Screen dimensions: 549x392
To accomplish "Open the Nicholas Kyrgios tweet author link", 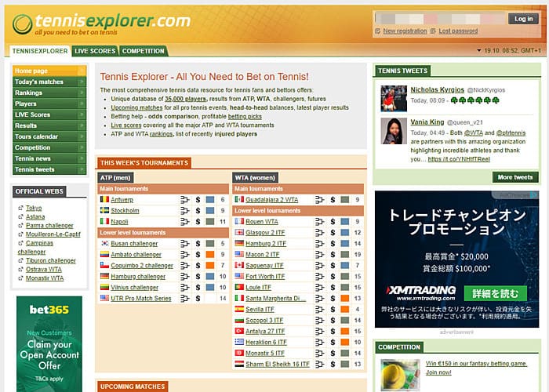I will click(438, 89).
